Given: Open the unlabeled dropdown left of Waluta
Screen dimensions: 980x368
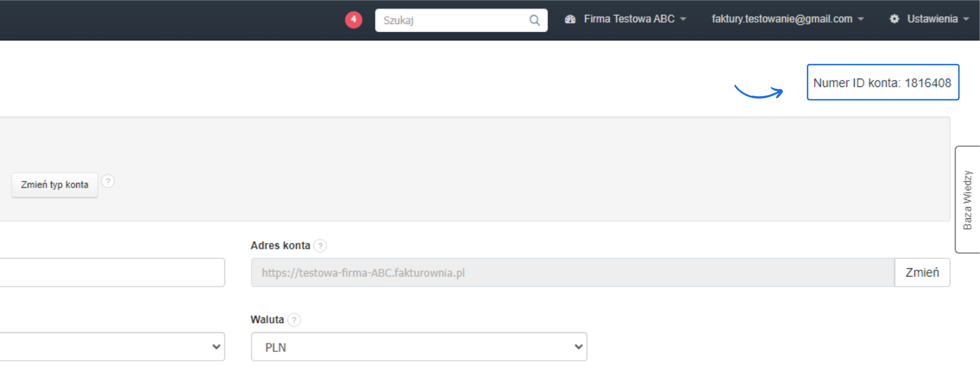Looking at the screenshot, I should (x=112, y=347).
